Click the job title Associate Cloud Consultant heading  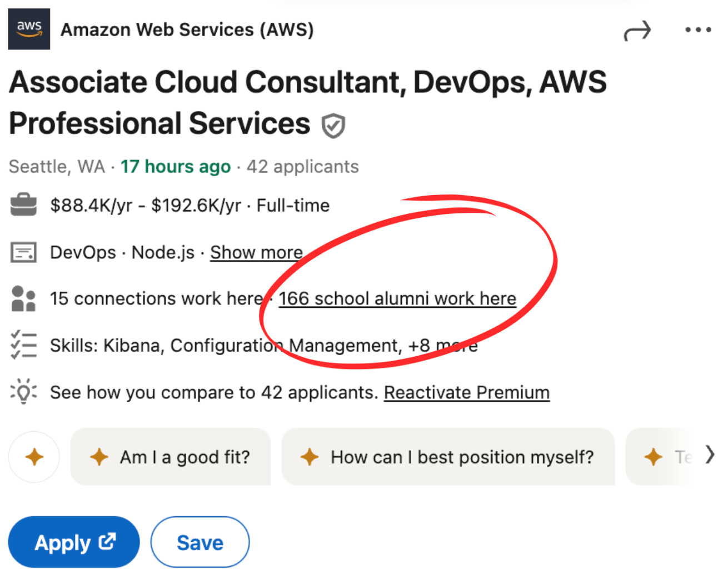click(308, 103)
